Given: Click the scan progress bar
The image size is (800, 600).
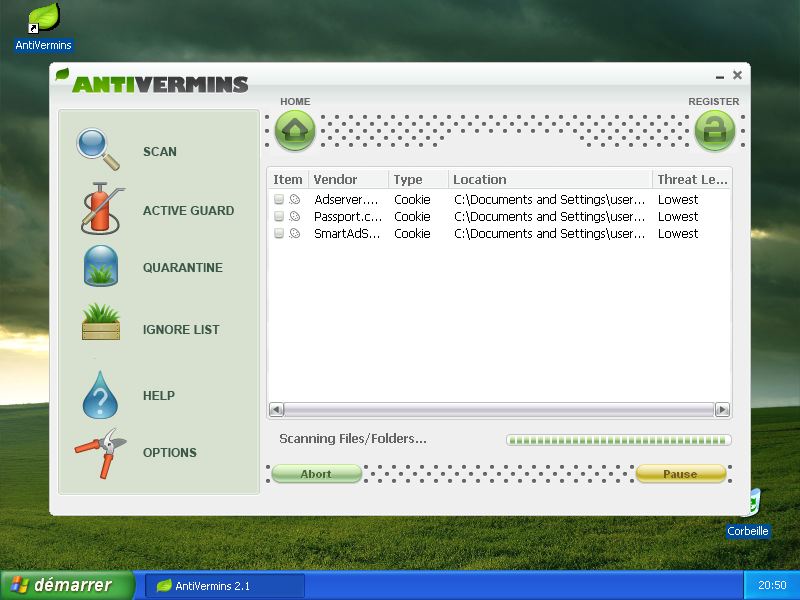Looking at the screenshot, I should click(x=618, y=440).
